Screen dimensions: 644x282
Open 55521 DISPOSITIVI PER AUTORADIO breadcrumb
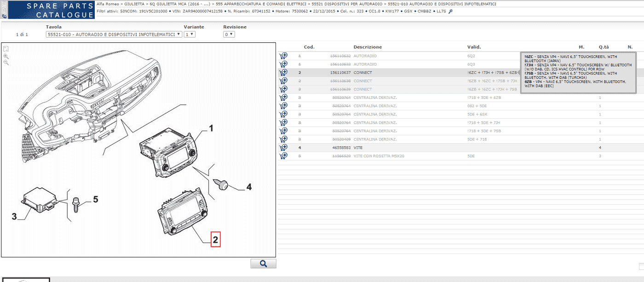pos(347,4)
